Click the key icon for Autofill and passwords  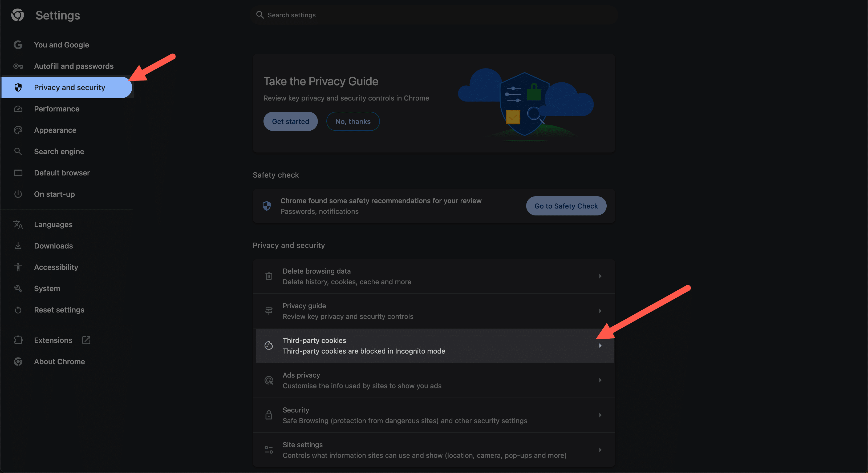[x=18, y=66]
